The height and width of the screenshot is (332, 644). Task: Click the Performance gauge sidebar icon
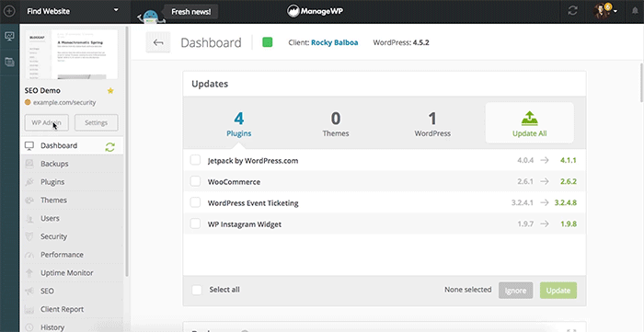(29, 255)
